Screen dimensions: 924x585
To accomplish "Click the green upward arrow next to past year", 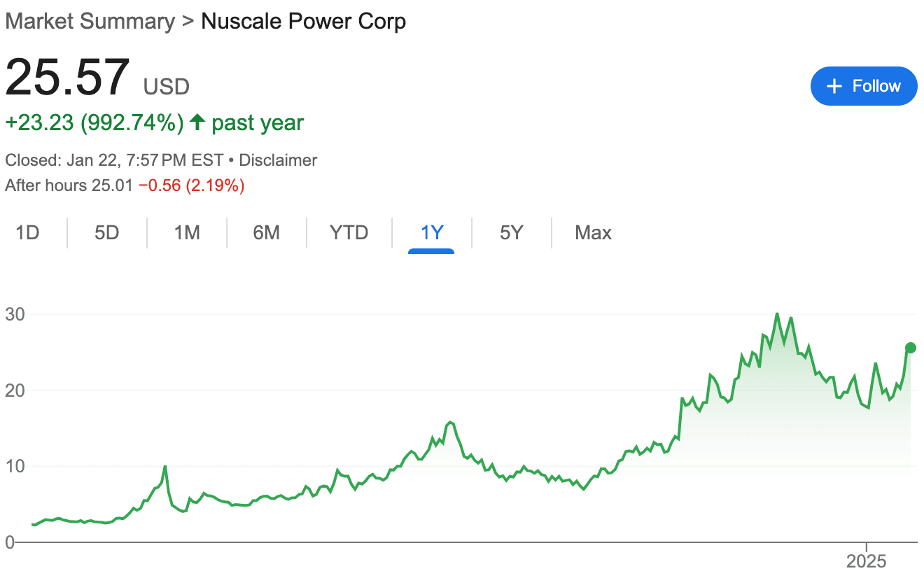I will (197, 121).
